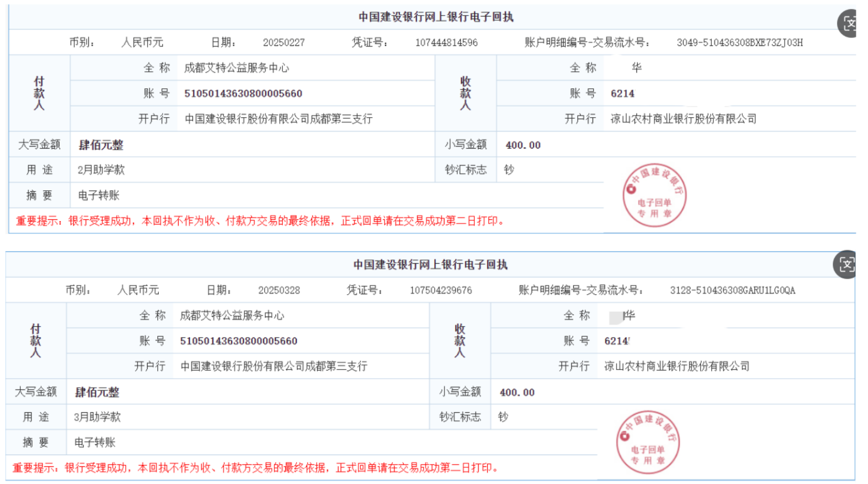Click currency 人民币元 in the second receipt
868x484 pixels.
coord(138,290)
